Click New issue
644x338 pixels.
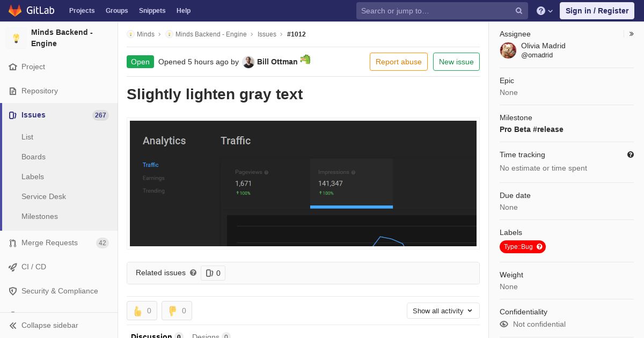(456, 62)
